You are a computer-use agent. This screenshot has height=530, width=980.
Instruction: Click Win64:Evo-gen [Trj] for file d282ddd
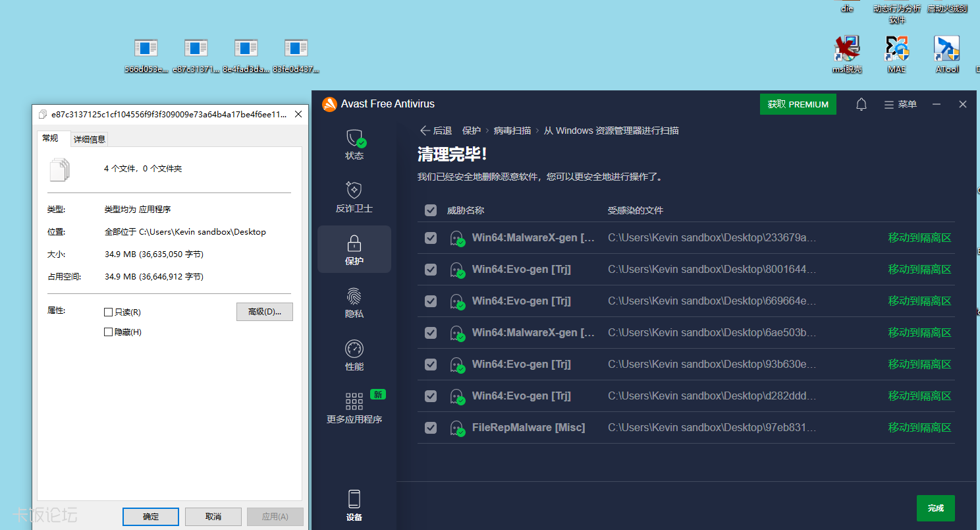(x=522, y=396)
